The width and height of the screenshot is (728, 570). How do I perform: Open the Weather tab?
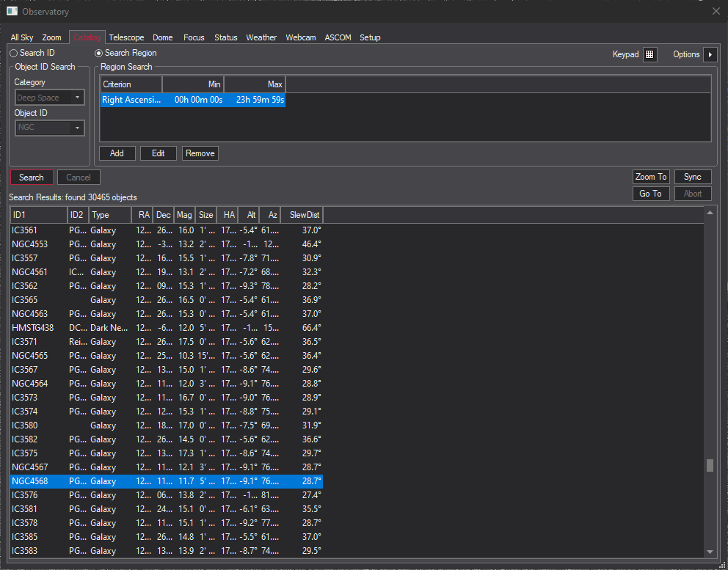click(x=261, y=37)
